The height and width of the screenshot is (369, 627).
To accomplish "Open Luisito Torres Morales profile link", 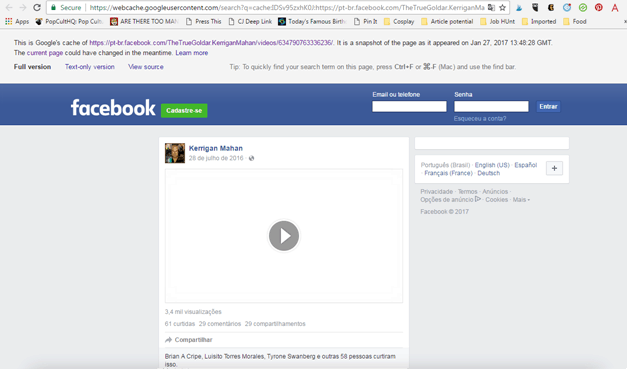I will pyautogui.click(x=234, y=356).
